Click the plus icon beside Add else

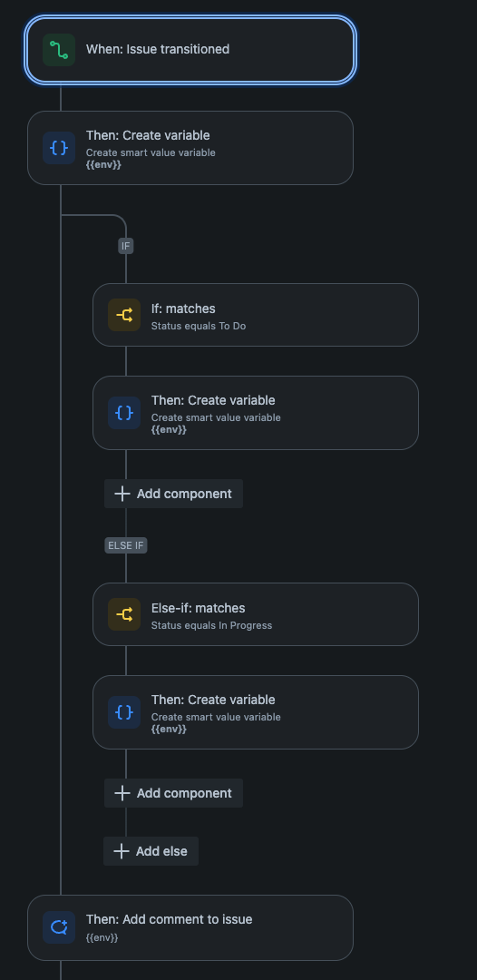pos(122,851)
